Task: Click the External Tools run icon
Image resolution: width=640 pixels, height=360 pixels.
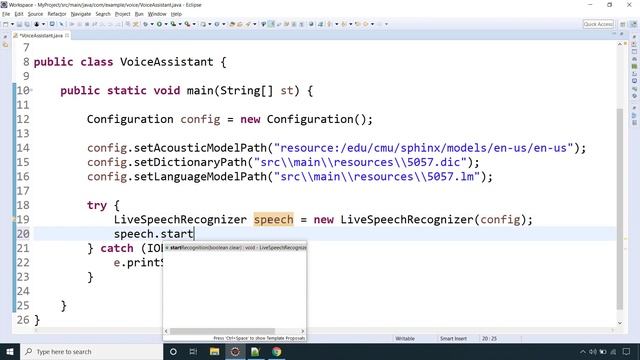Action: click(x=187, y=24)
